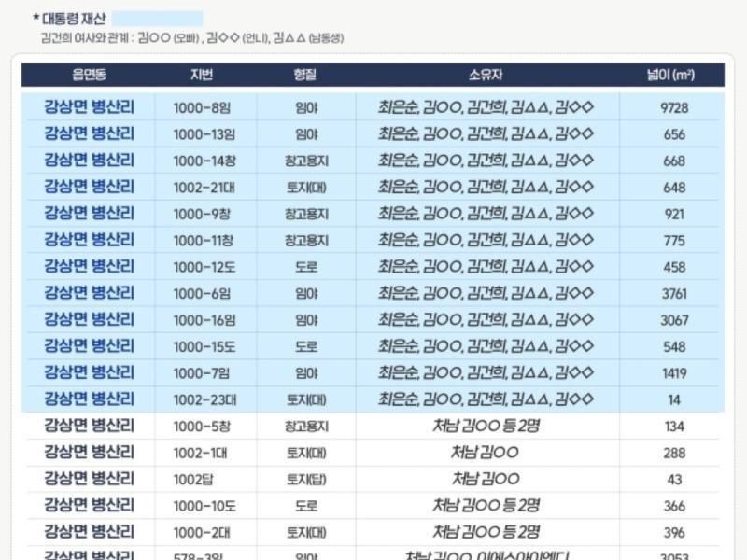This screenshot has width=747, height=560.
Task: Click the 넓이 (m²) column header
Action: [669, 75]
